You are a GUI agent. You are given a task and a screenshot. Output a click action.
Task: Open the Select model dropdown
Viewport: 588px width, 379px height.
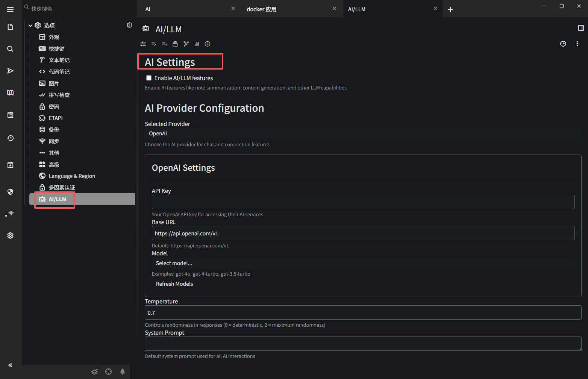[x=362, y=263]
